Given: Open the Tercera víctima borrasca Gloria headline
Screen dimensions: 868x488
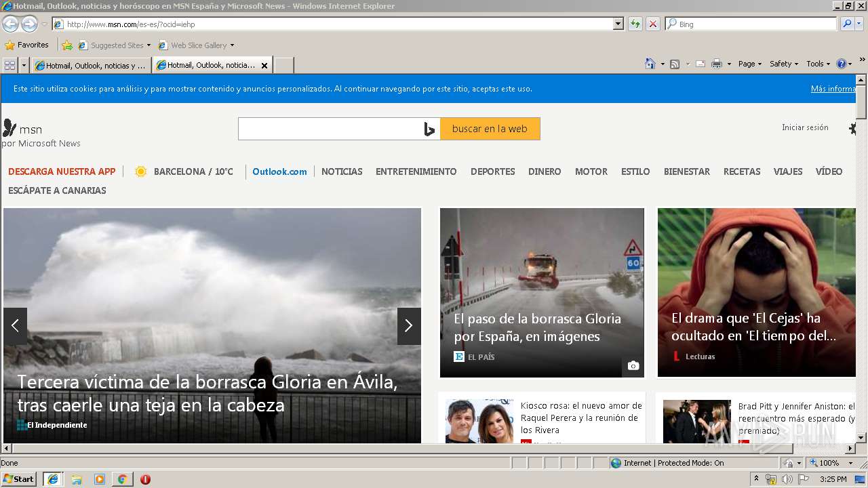Looking at the screenshot, I should pos(207,393).
